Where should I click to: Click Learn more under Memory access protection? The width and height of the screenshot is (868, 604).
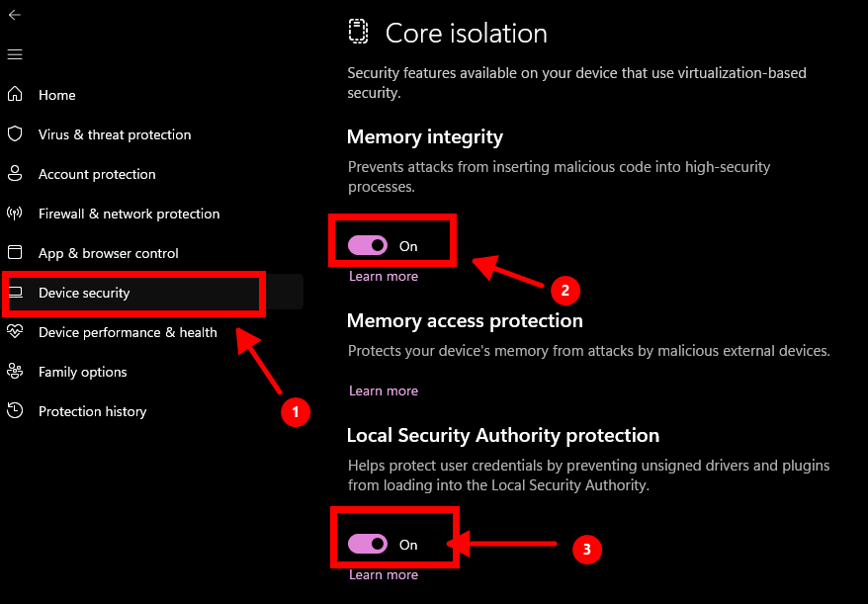pos(384,390)
